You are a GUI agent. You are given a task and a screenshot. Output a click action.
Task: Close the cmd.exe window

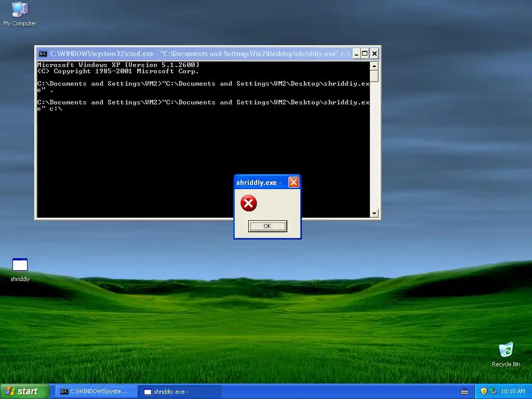[375, 54]
